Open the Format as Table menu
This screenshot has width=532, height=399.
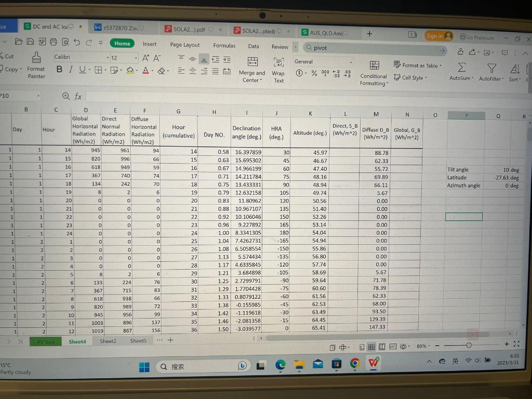418,65
